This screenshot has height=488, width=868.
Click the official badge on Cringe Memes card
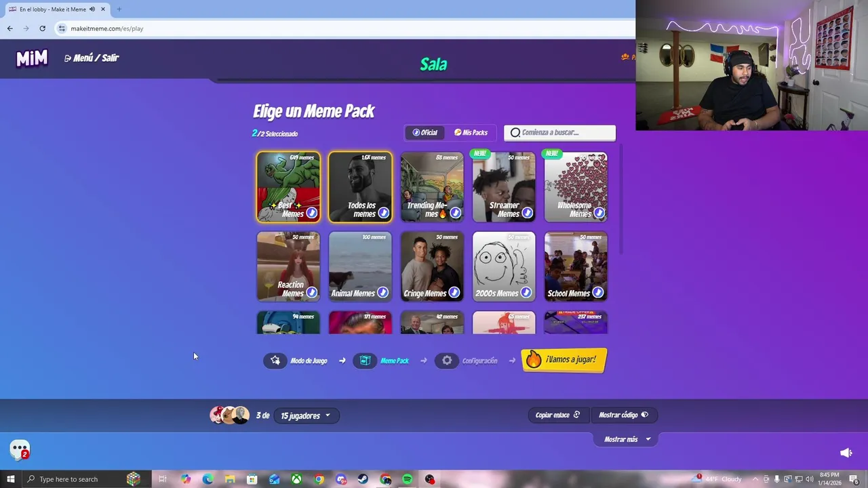click(455, 293)
